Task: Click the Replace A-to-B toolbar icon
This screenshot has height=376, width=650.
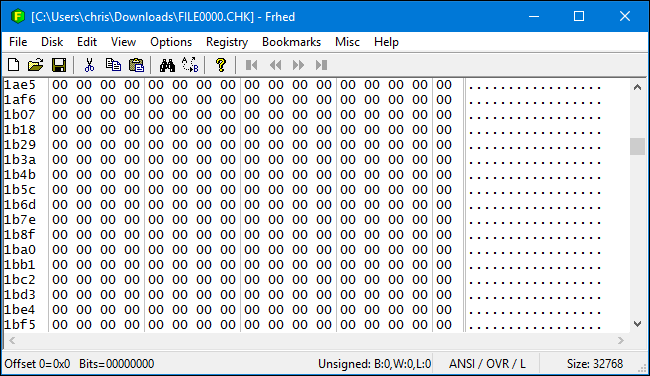Action: click(x=190, y=65)
